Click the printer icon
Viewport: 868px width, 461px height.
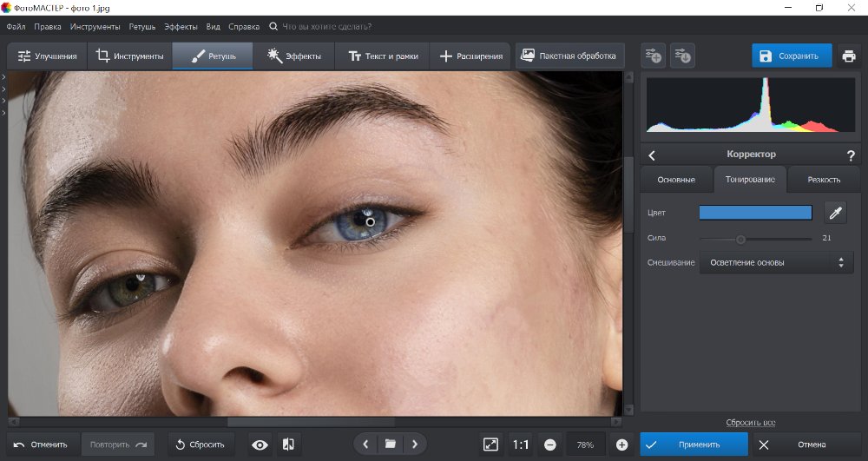tap(848, 56)
